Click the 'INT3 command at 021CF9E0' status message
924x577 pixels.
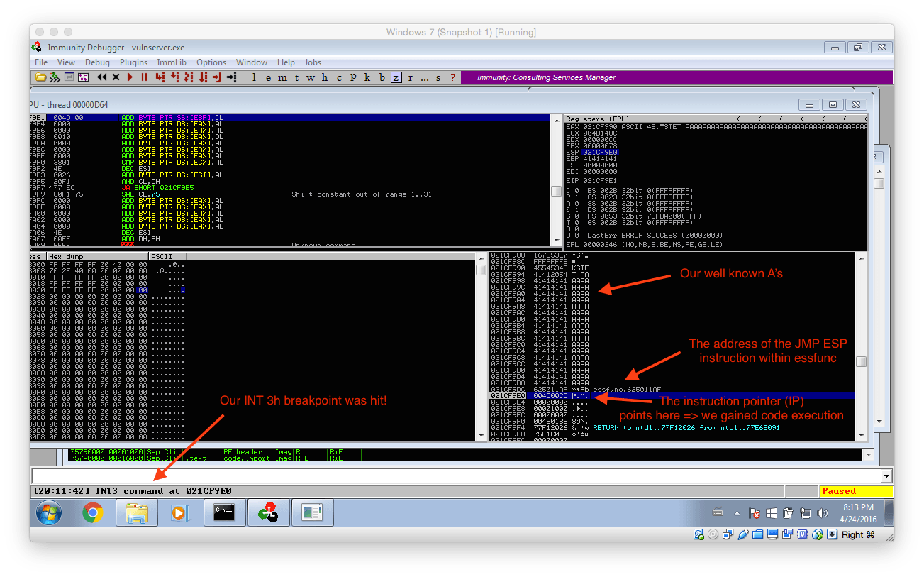coord(132,491)
